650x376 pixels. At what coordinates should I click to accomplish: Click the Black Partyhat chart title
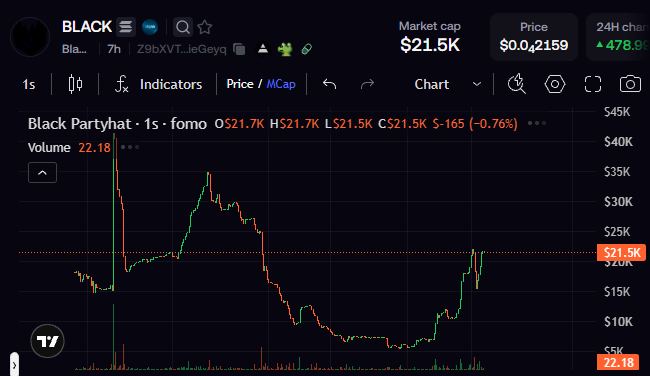click(79, 124)
